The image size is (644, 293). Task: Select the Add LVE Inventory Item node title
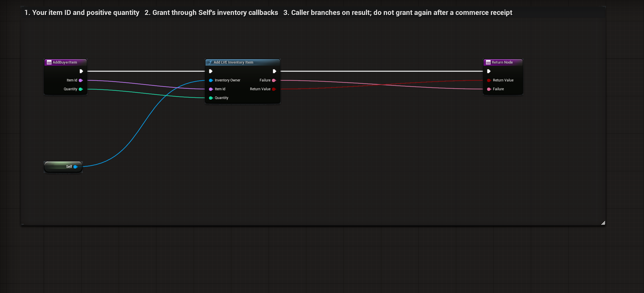[233, 62]
